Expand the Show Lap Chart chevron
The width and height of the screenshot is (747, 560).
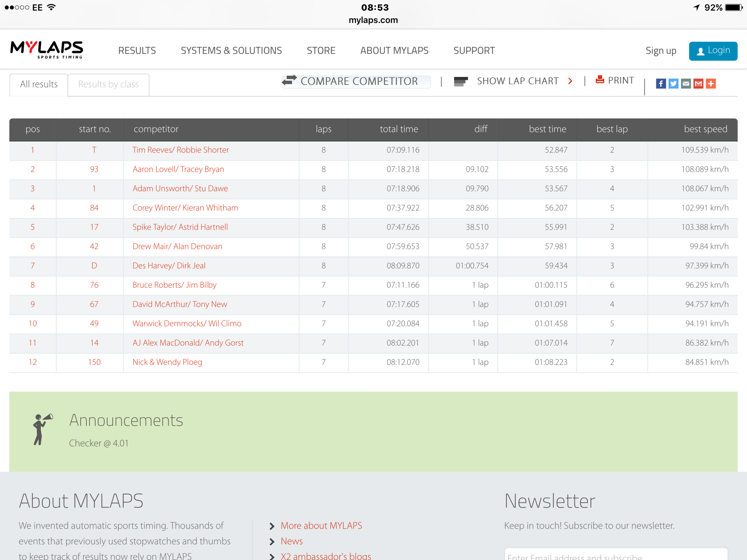(x=570, y=81)
